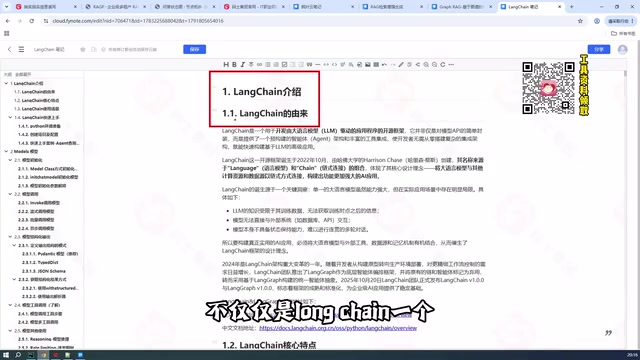This screenshot has width=640, height=360.
Task: Insert a block quote
Action: click(x=309, y=64)
